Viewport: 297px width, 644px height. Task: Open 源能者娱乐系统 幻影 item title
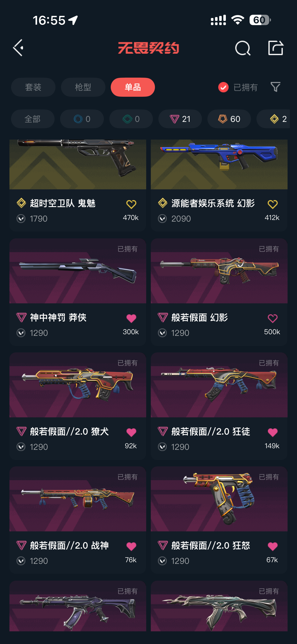click(213, 203)
